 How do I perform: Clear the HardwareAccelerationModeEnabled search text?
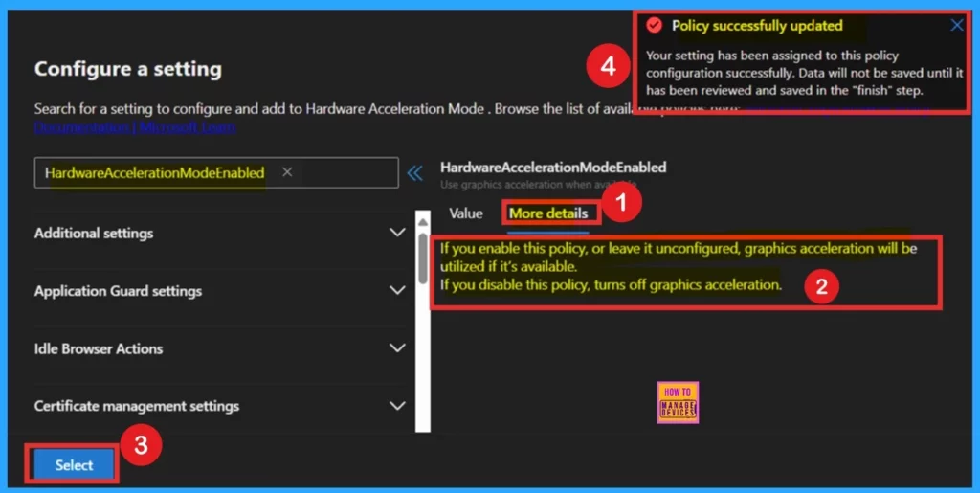[287, 171]
